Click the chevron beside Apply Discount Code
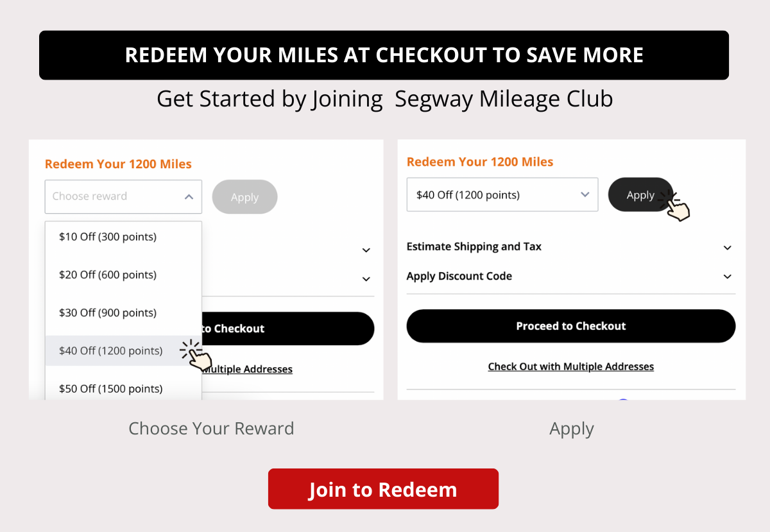 (x=727, y=277)
